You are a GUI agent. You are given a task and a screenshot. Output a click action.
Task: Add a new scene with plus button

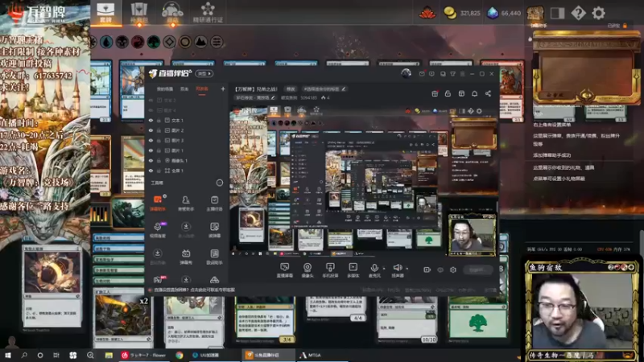(223, 88)
